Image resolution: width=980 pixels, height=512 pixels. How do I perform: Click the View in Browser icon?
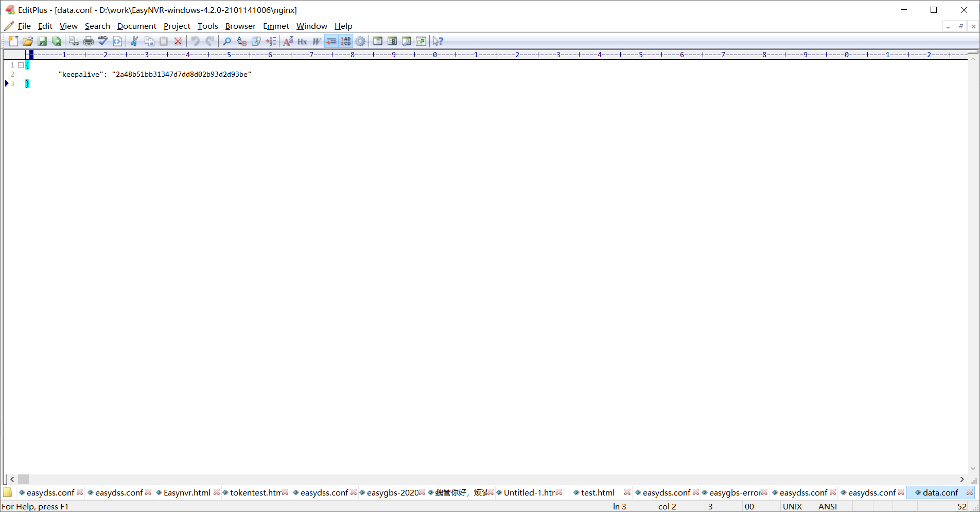pos(117,41)
